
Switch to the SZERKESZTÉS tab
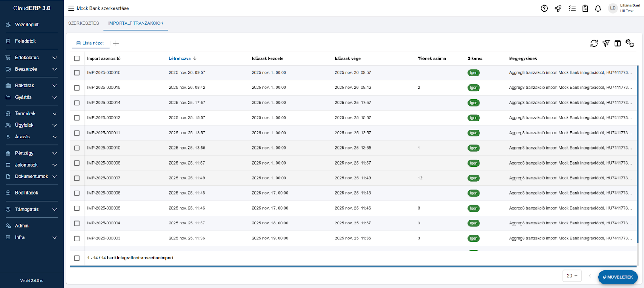83,23
